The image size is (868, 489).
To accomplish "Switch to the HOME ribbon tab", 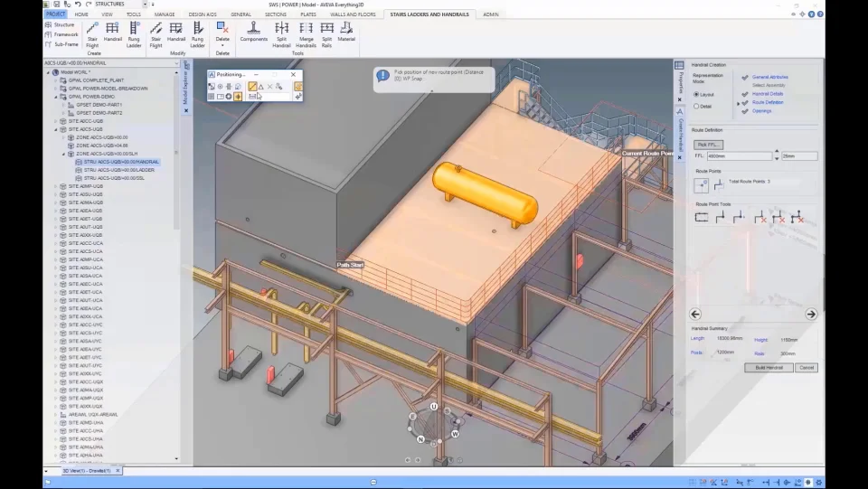I will (81, 14).
